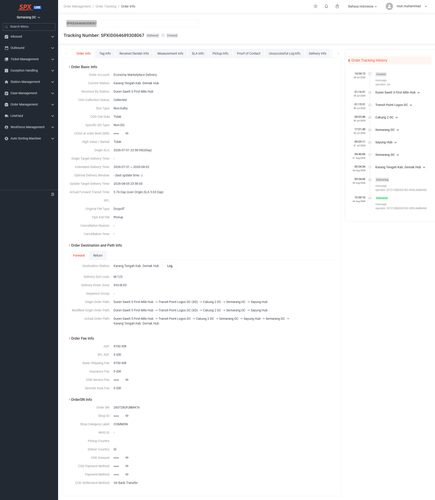This screenshot has height=500, width=435.
Task: Click the Case Management sidebar icon
Action: 6,93
